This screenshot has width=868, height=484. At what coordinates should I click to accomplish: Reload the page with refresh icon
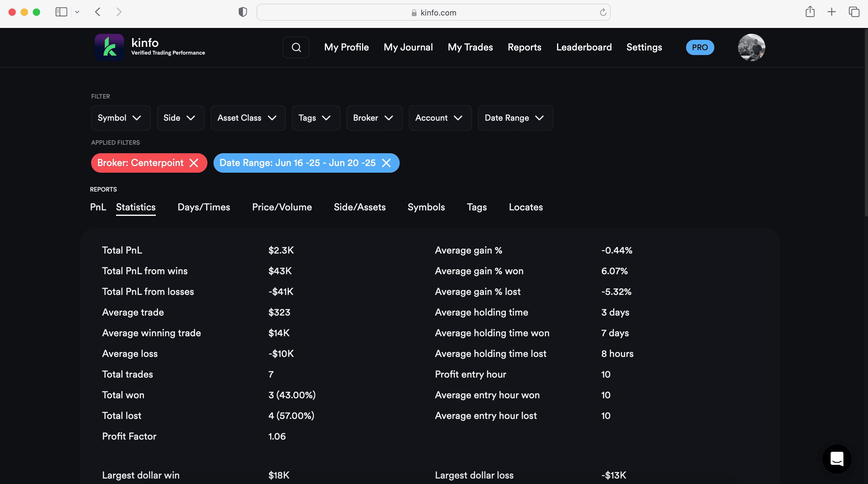603,12
